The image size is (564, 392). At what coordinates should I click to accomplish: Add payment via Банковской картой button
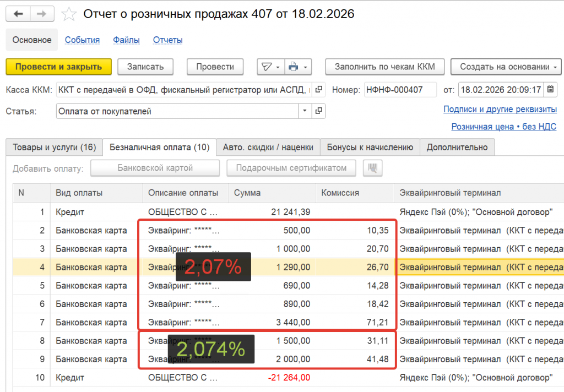(155, 168)
